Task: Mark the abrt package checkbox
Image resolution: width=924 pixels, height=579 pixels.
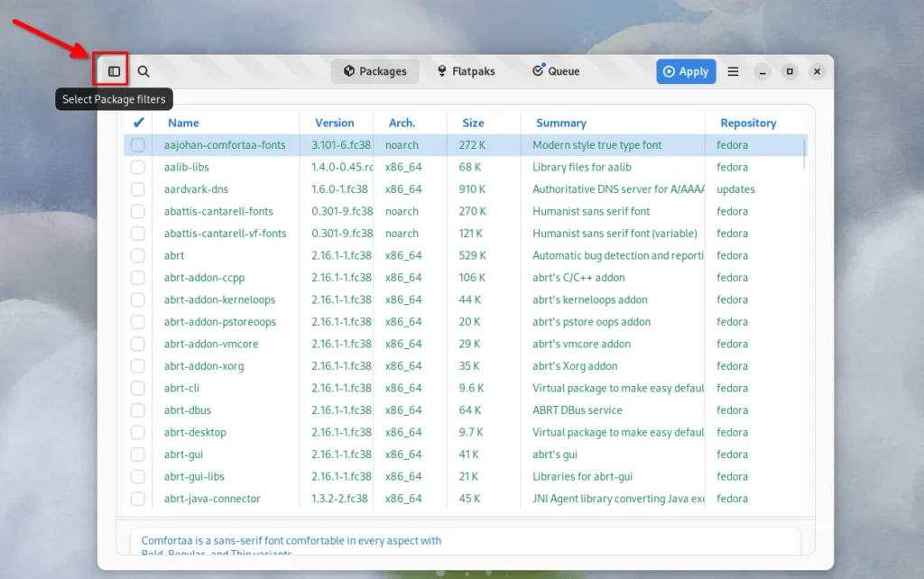Action: coord(138,255)
